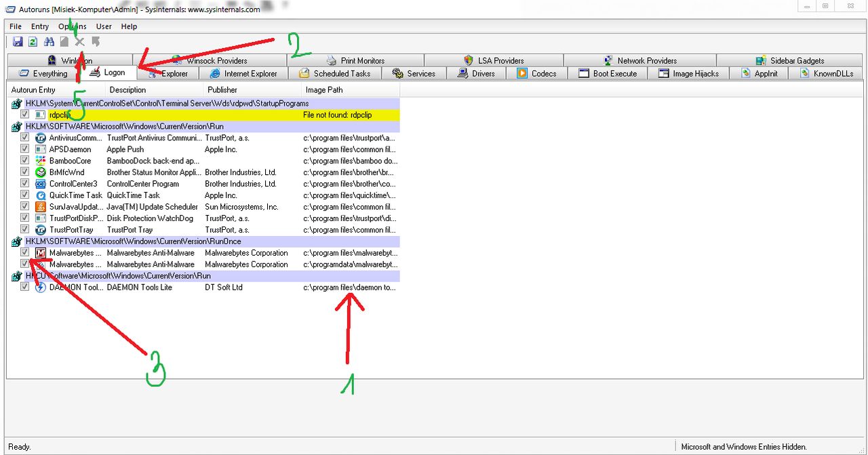This screenshot has width=868, height=455.
Task: Click the TrustPortDiskP entry's program icon
Action: [x=41, y=218]
